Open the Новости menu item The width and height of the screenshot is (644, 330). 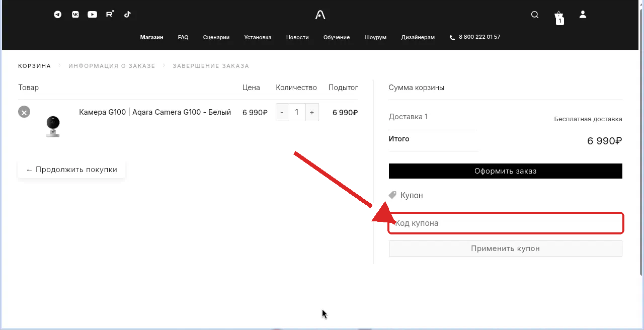coord(297,37)
